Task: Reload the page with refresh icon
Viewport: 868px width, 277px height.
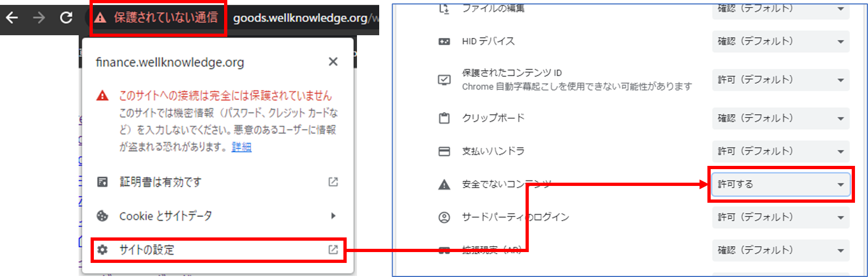Action: 66,18
